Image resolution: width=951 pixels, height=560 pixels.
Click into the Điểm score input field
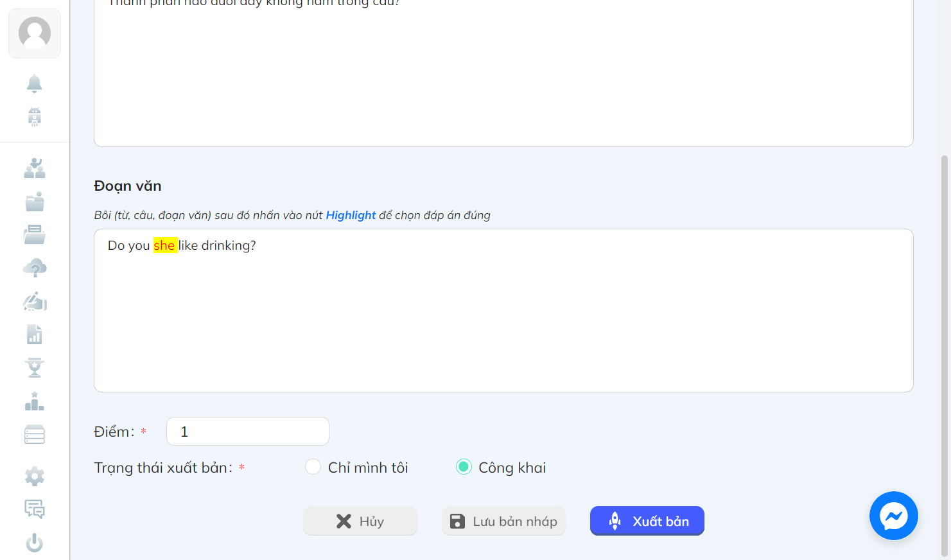click(248, 432)
